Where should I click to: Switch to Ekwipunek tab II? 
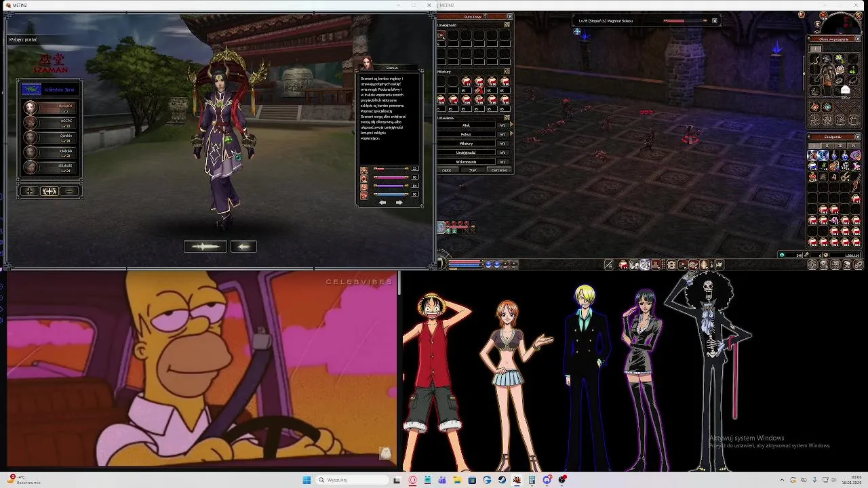coord(827,145)
